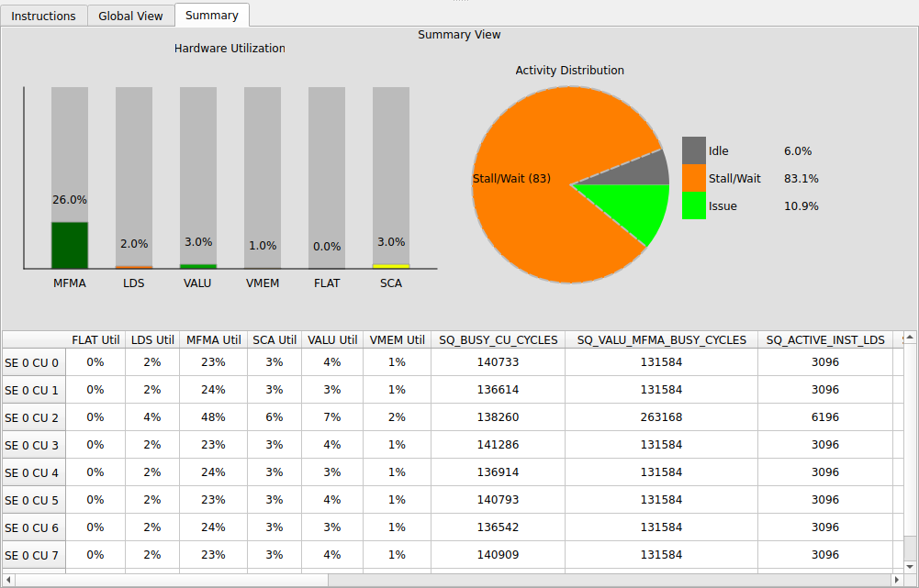Open the Global View tab

pos(130,16)
